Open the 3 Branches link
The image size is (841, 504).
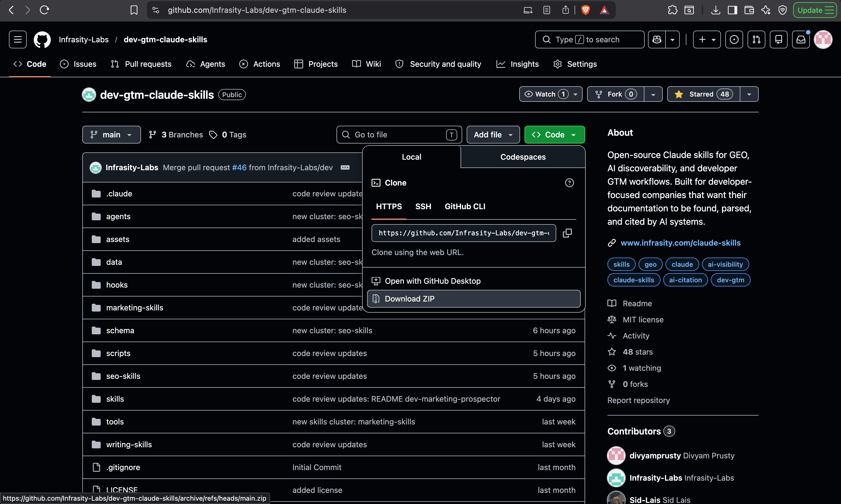[x=176, y=135]
